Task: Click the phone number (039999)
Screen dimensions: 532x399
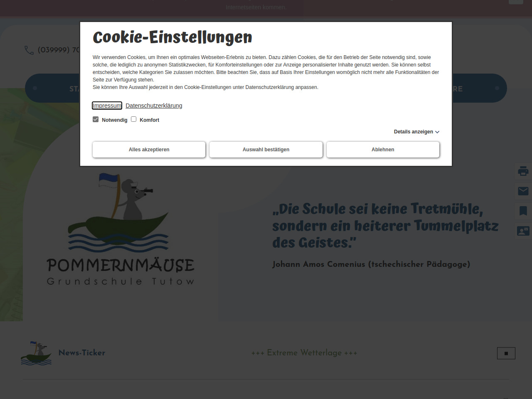Action: click(58, 50)
